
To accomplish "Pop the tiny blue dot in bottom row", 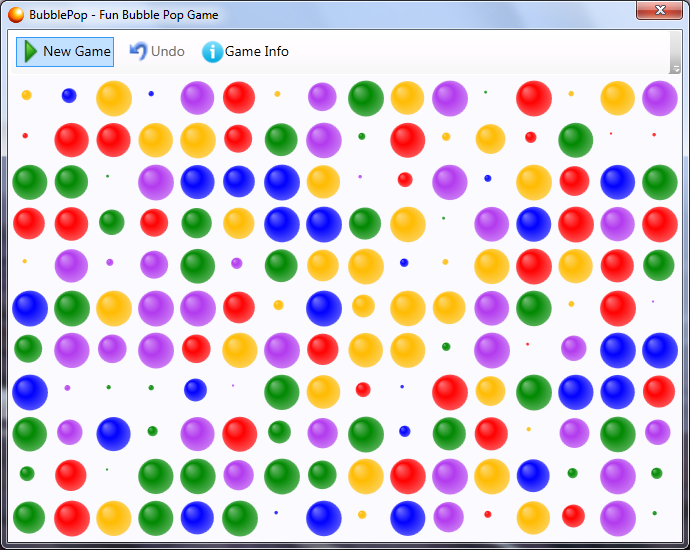I will pos(276,513).
